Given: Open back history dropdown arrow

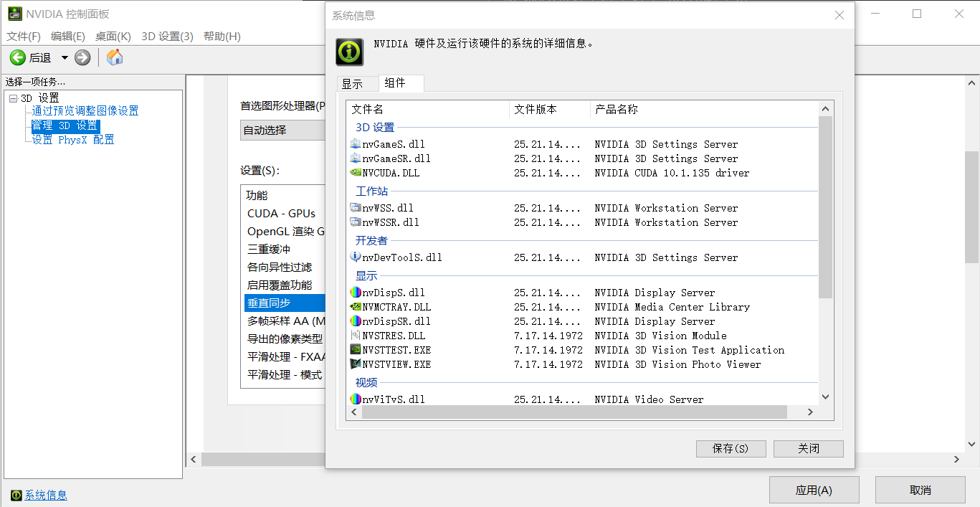Looking at the screenshot, I should [x=65, y=58].
